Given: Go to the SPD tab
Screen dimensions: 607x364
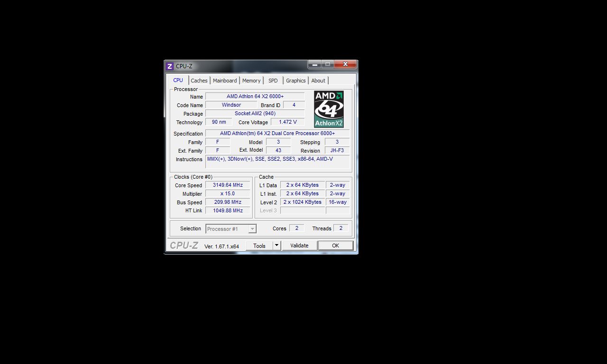Looking at the screenshot, I should point(273,81).
